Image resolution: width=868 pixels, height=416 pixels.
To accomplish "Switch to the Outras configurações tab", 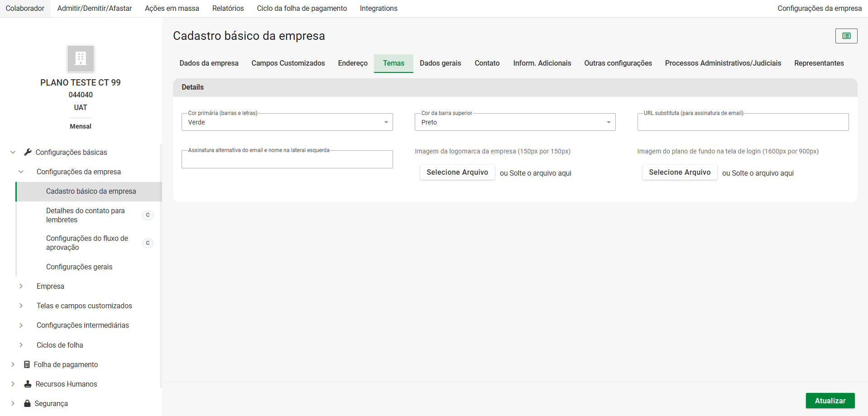I will pyautogui.click(x=618, y=63).
